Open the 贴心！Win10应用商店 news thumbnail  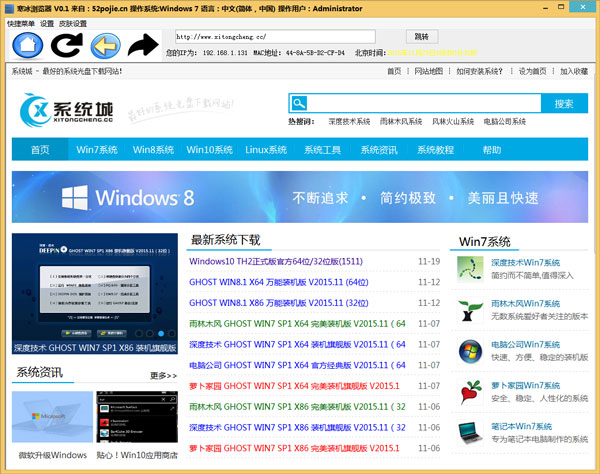click(x=137, y=416)
